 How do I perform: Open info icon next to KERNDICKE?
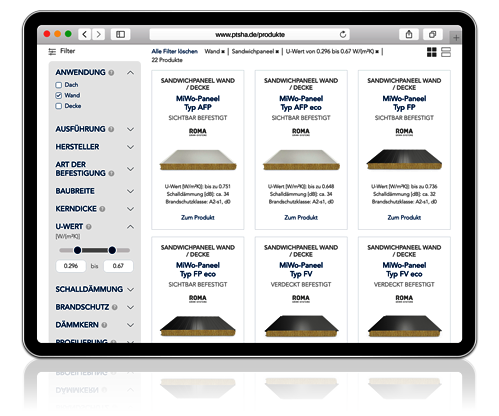click(x=102, y=209)
